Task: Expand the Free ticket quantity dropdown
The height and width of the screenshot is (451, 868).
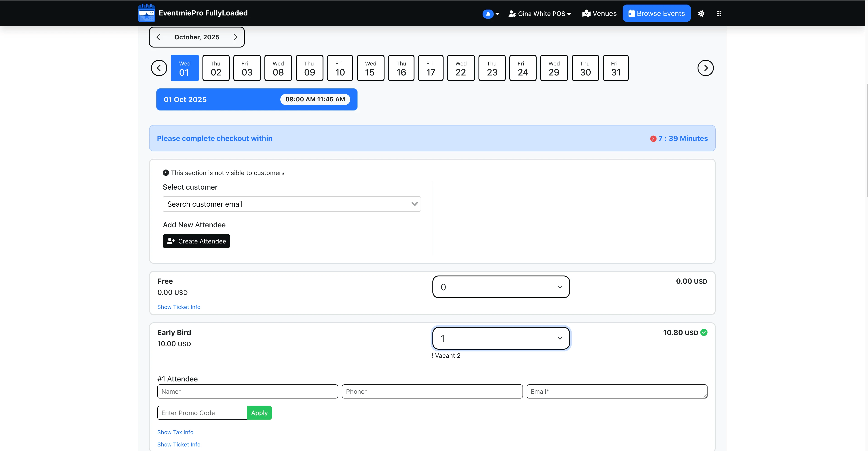Action: click(501, 287)
